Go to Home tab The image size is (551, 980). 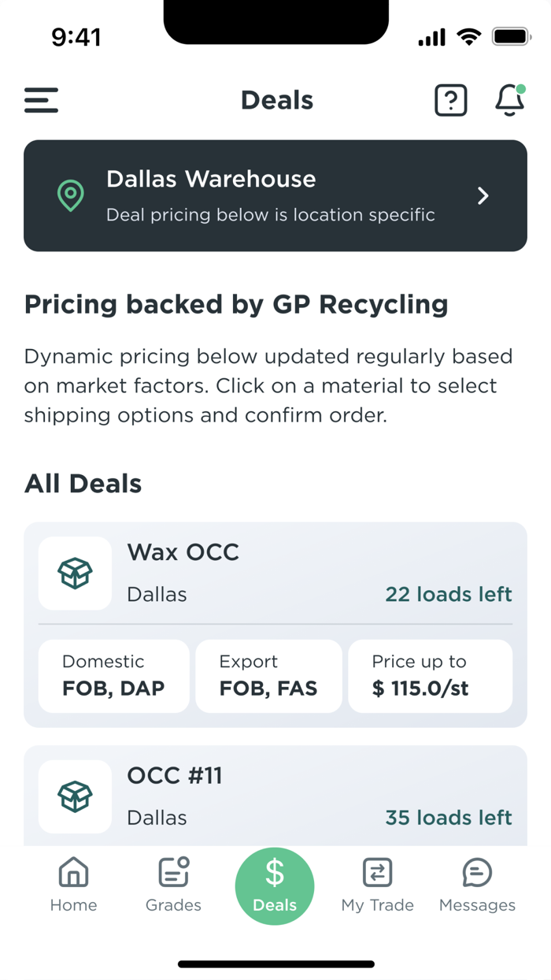coord(73,885)
